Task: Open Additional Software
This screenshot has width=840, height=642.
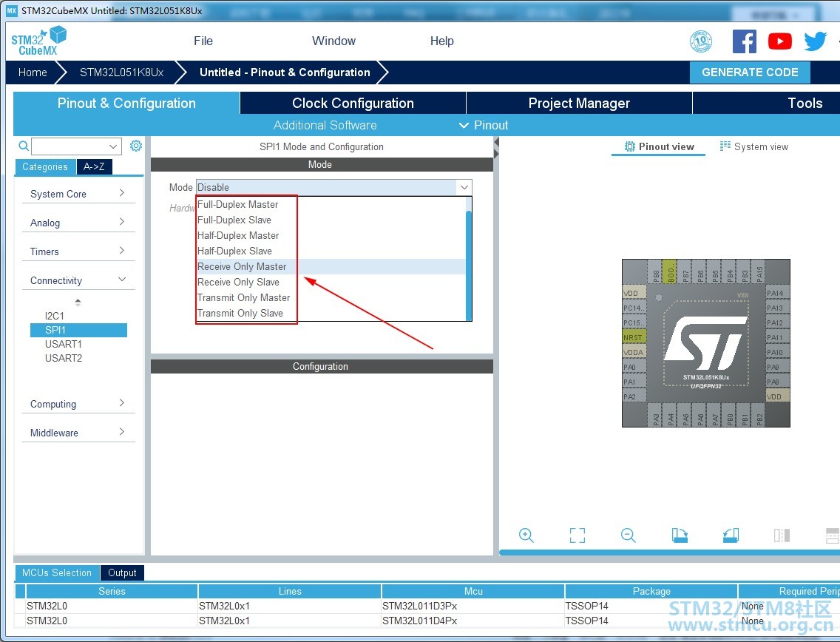Action: click(x=325, y=126)
